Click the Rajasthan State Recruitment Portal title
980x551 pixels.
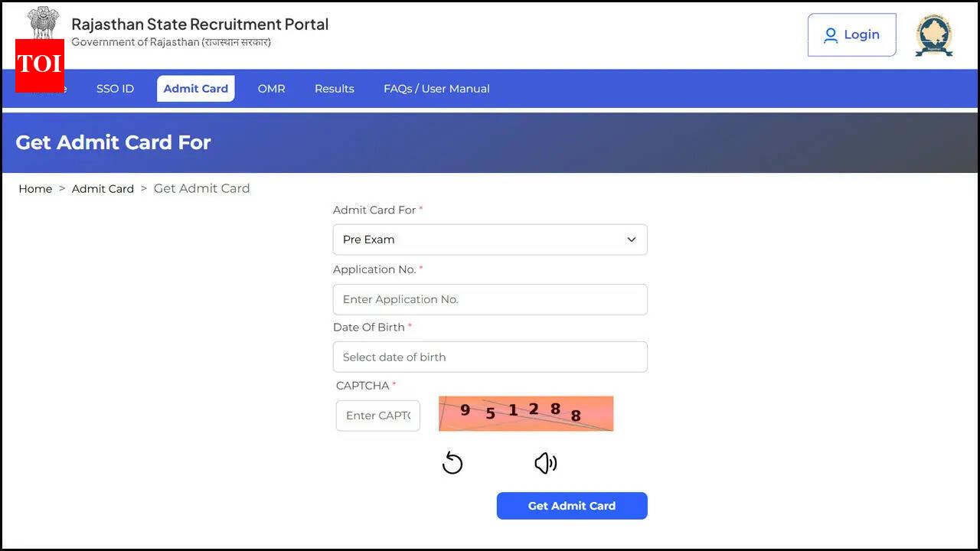pyautogui.click(x=200, y=24)
